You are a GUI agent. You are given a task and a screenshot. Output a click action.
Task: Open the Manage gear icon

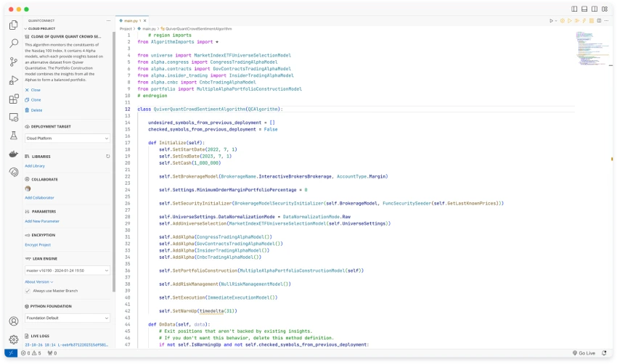13,339
